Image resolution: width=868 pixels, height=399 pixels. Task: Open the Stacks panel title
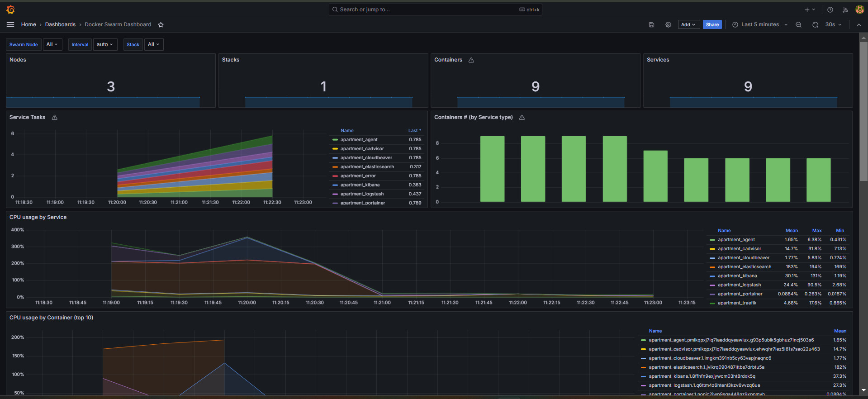[x=231, y=60]
